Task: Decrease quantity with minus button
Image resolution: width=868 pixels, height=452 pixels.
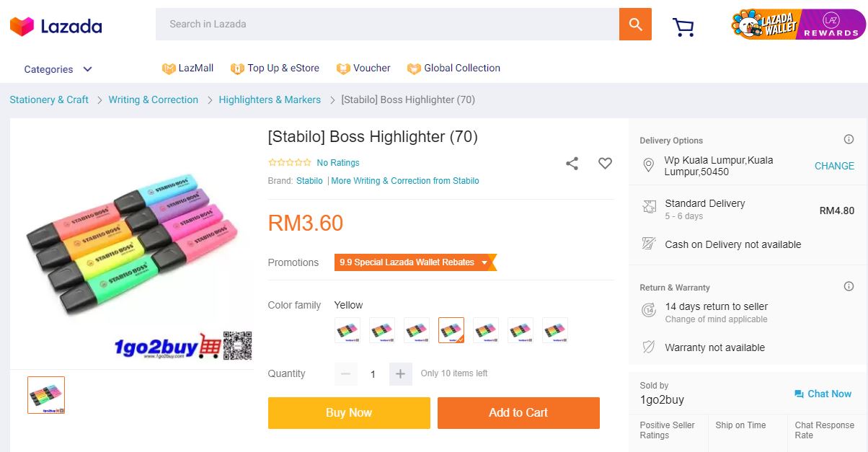Action: [346, 373]
